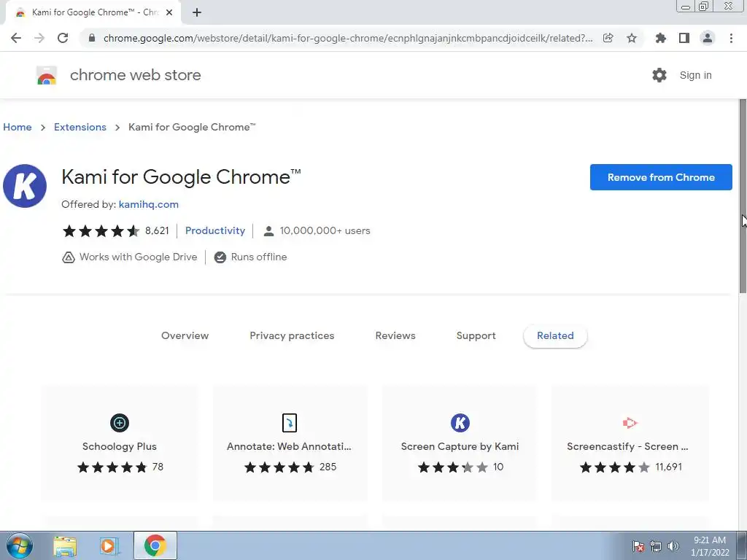The height and width of the screenshot is (560, 747).
Task: Click the browser forward arrow
Action: (x=39, y=38)
